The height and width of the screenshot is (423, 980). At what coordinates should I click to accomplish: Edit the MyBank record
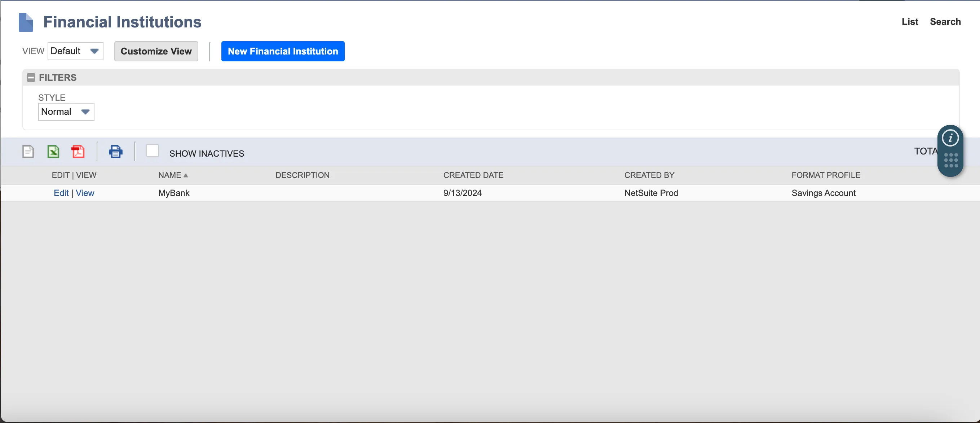61,193
